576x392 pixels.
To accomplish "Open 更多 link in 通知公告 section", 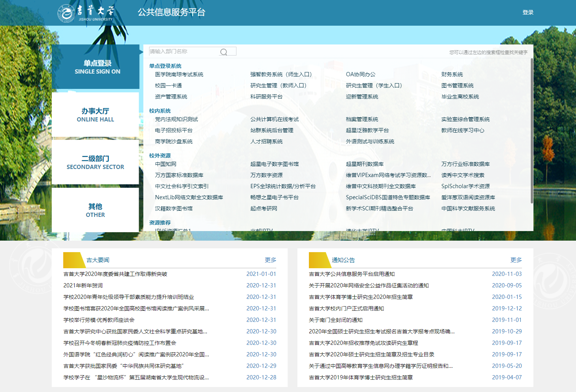I will tap(516, 260).
